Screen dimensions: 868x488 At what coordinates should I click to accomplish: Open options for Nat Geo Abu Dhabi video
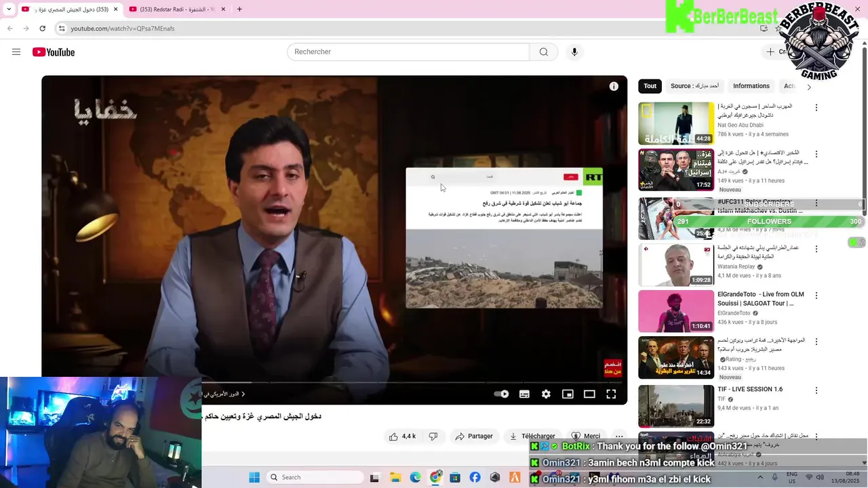point(816,108)
